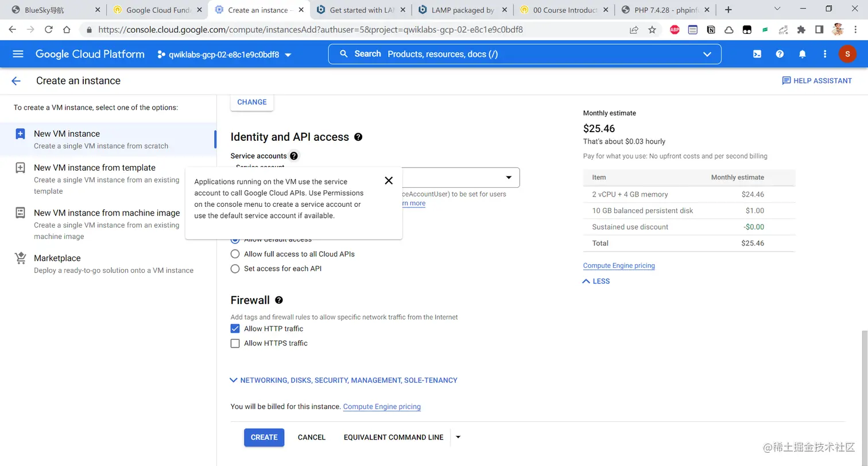Click the CHANGE button
868x466 pixels.
coord(252,102)
